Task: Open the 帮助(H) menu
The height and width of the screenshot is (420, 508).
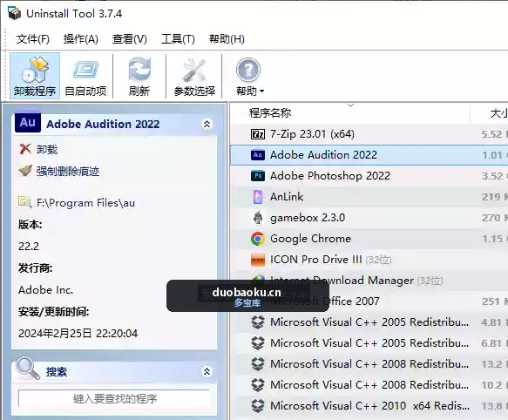Action: pos(227,39)
